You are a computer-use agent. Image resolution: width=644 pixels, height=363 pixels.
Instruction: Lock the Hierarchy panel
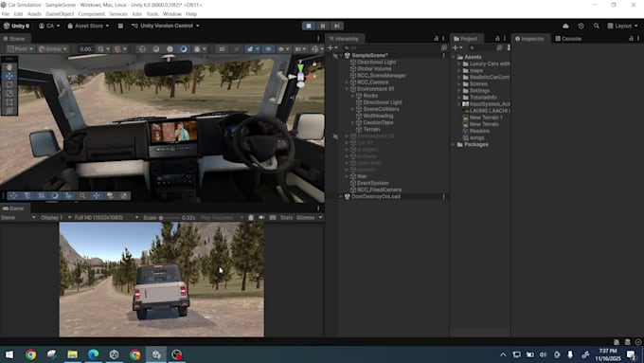point(437,38)
